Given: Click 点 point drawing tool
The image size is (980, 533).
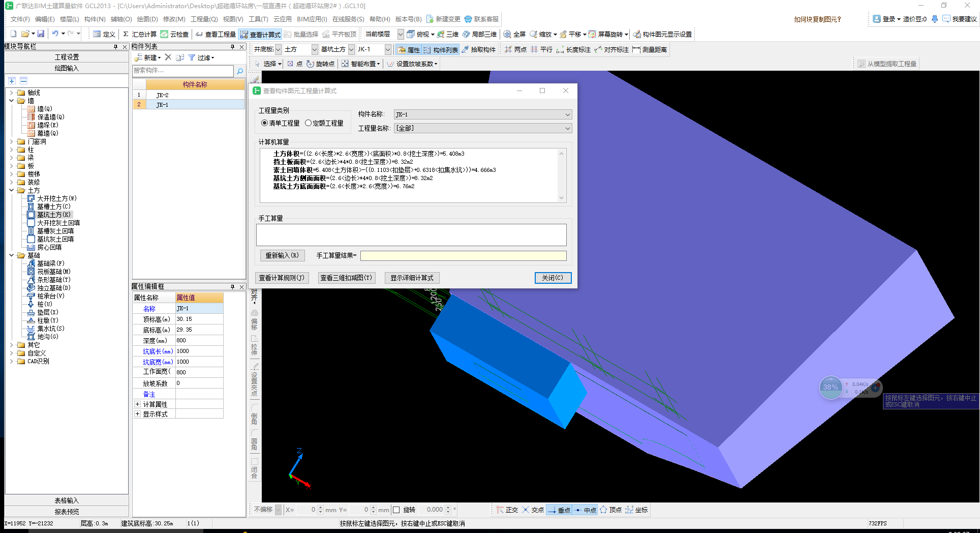Looking at the screenshot, I should click(295, 64).
